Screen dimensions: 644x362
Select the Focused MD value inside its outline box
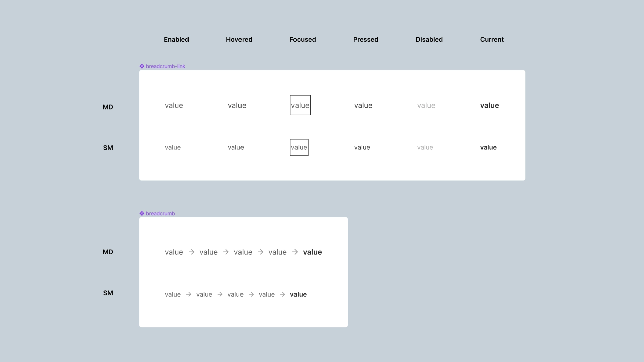(x=300, y=105)
